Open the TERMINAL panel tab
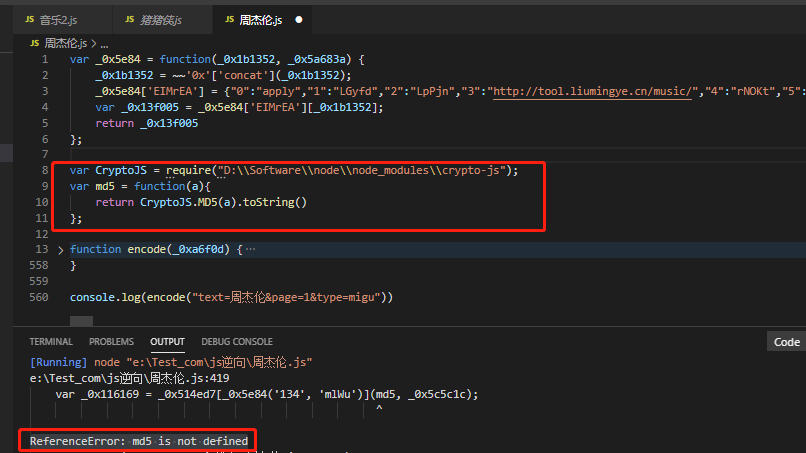The image size is (806, 453). [51, 342]
